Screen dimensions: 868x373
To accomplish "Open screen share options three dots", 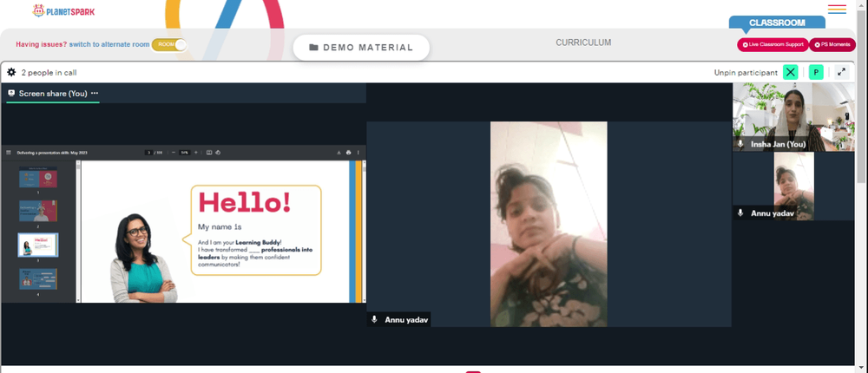I will click(x=95, y=94).
